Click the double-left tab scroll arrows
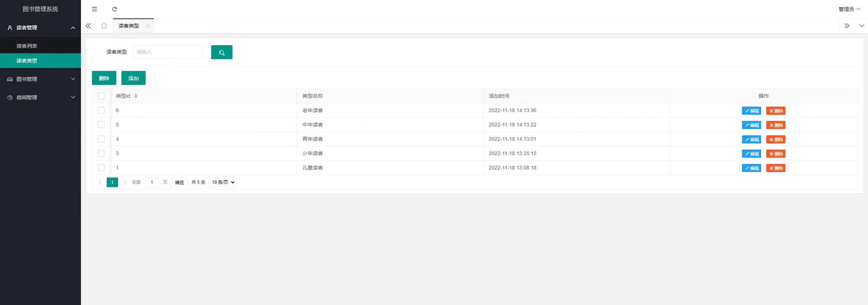The height and width of the screenshot is (305, 868). tap(88, 26)
